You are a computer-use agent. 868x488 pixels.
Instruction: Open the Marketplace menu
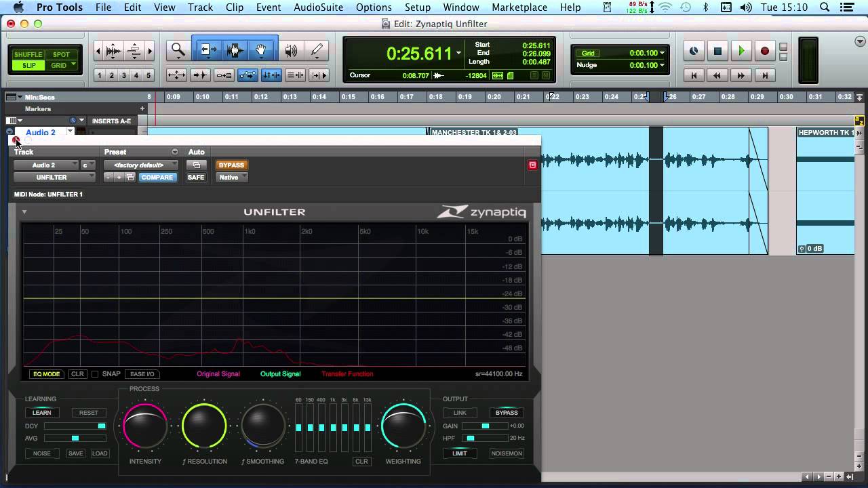[519, 7]
